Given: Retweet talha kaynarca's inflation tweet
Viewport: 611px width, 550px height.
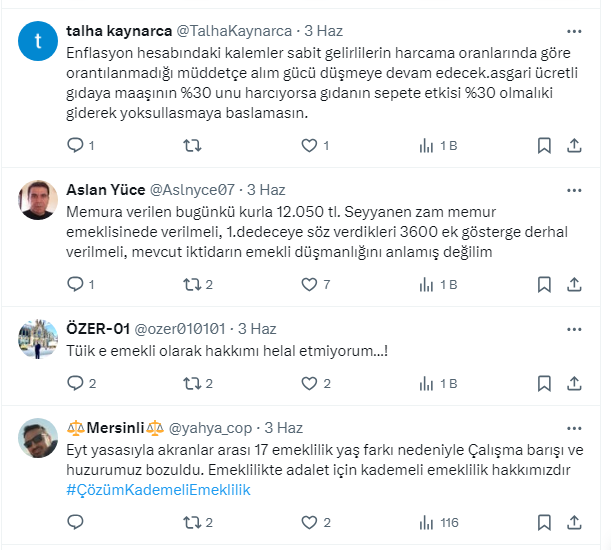Looking at the screenshot, I should click(x=192, y=146).
